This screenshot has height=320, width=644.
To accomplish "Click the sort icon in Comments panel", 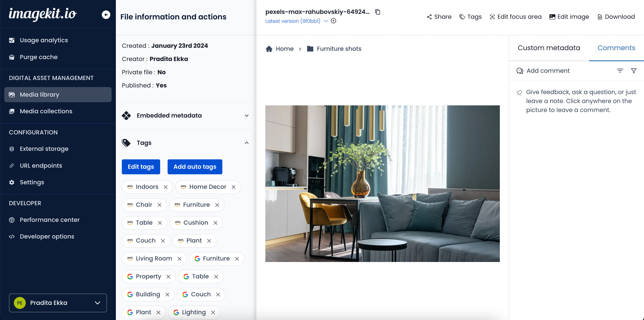I will point(620,70).
